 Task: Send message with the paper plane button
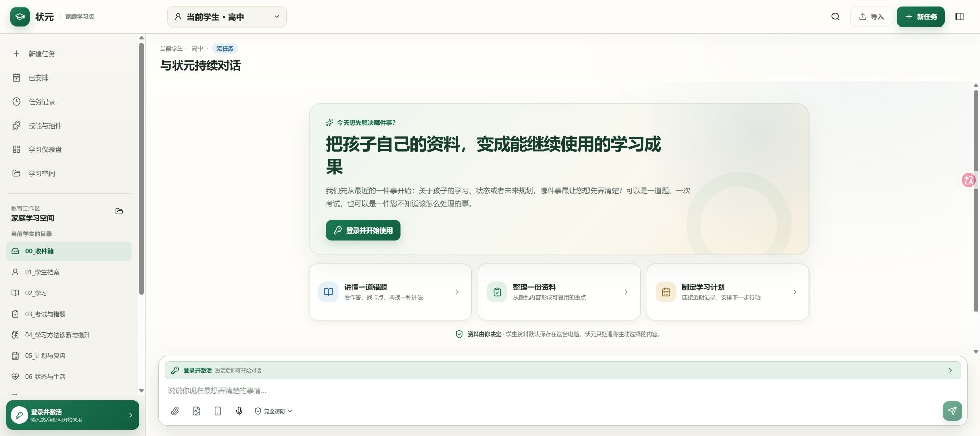tap(952, 411)
